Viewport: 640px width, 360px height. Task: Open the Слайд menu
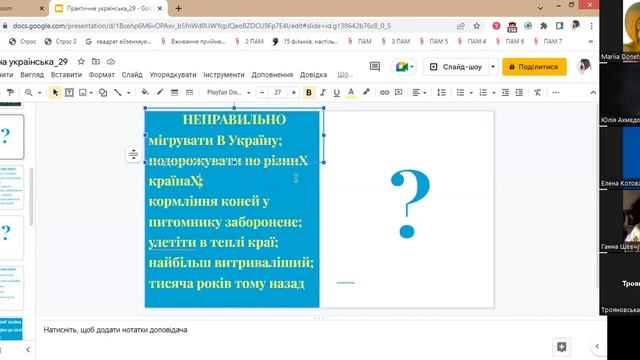tap(132, 75)
